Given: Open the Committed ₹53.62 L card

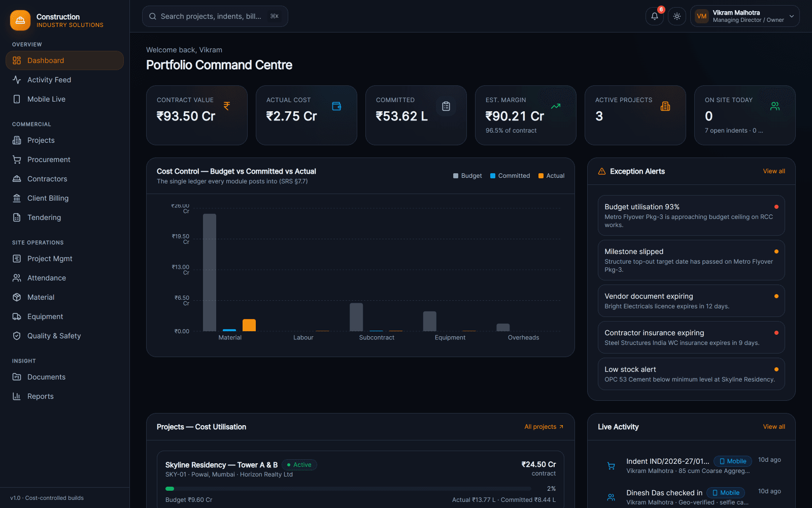Looking at the screenshot, I should point(416,115).
